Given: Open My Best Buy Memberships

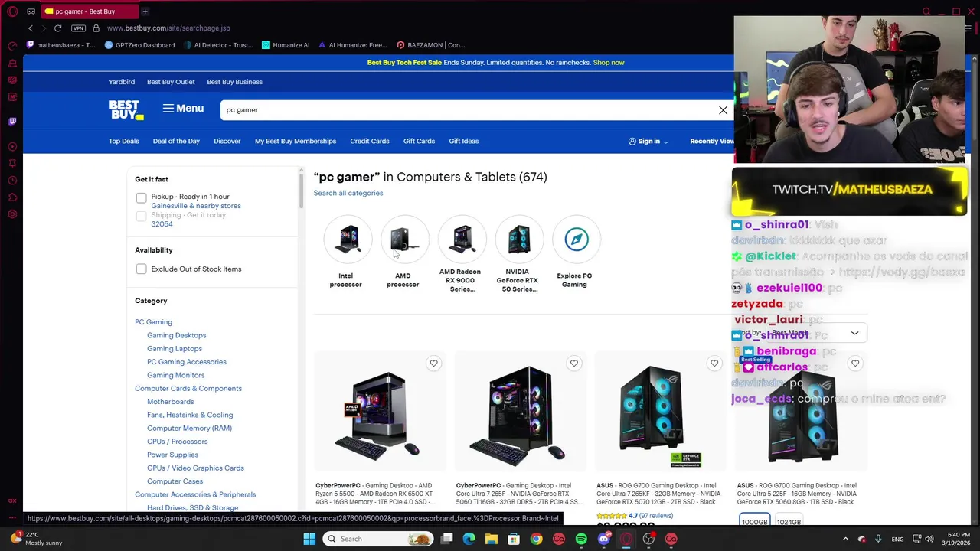Looking at the screenshot, I should tap(296, 141).
